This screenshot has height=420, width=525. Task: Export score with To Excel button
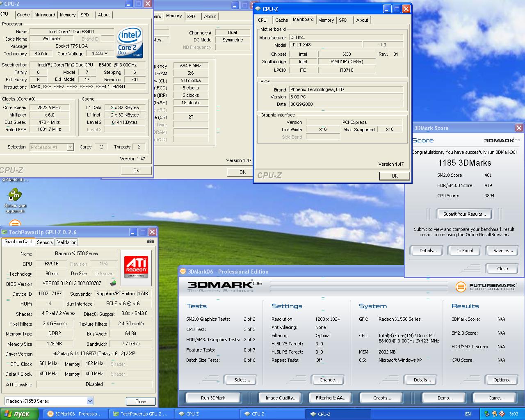pos(465,251)
